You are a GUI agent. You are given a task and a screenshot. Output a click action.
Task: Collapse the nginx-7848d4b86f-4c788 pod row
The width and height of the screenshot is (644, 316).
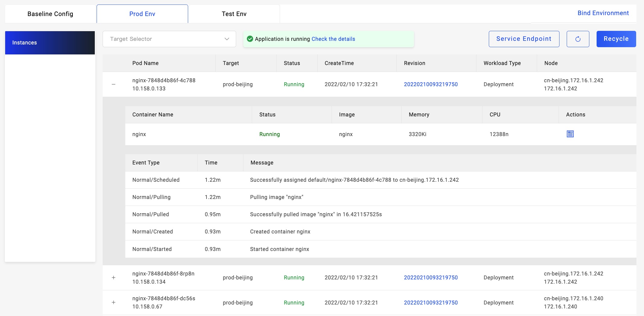point(114,84)
